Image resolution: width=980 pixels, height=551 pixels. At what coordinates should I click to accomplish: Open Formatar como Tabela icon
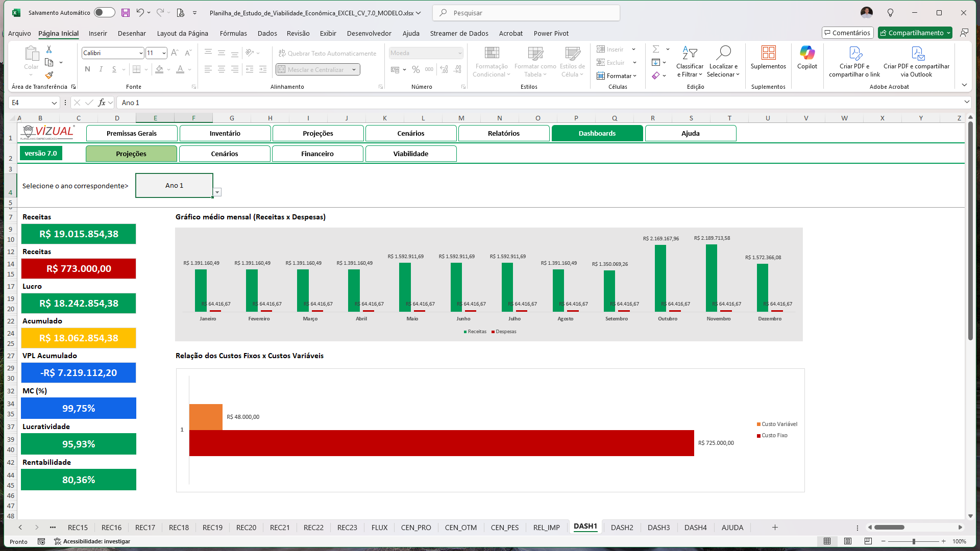click(x=535, y=62)
